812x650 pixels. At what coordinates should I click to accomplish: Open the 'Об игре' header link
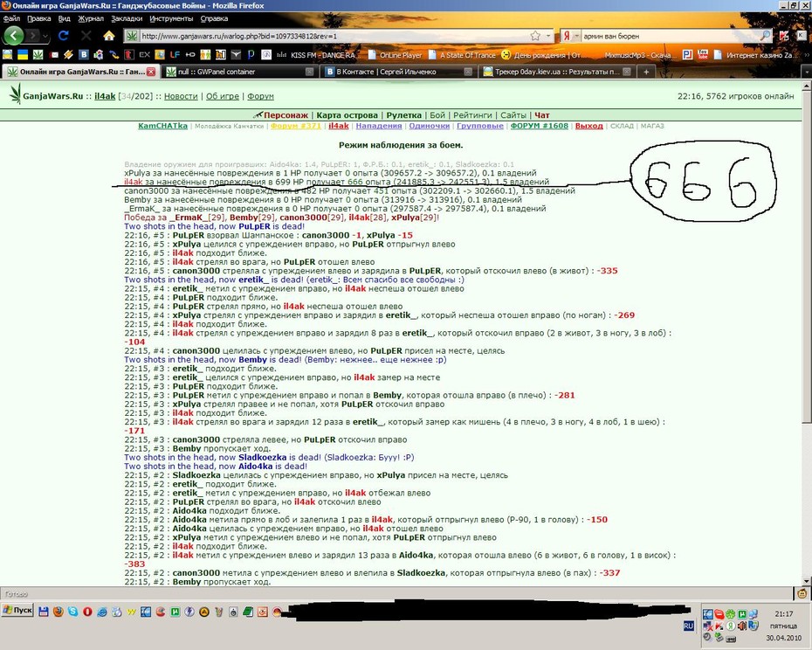(222, 96)
